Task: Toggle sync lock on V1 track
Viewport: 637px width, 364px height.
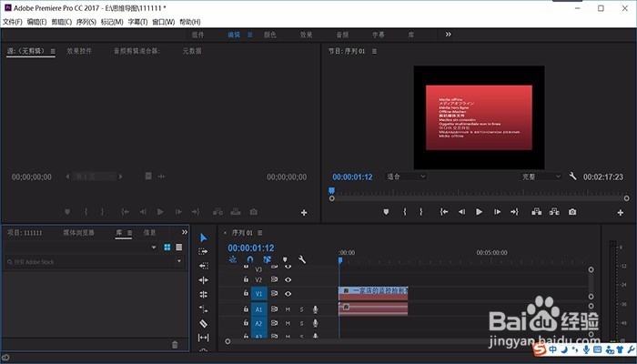Action: pyautogui.click(x=274, y=293)
